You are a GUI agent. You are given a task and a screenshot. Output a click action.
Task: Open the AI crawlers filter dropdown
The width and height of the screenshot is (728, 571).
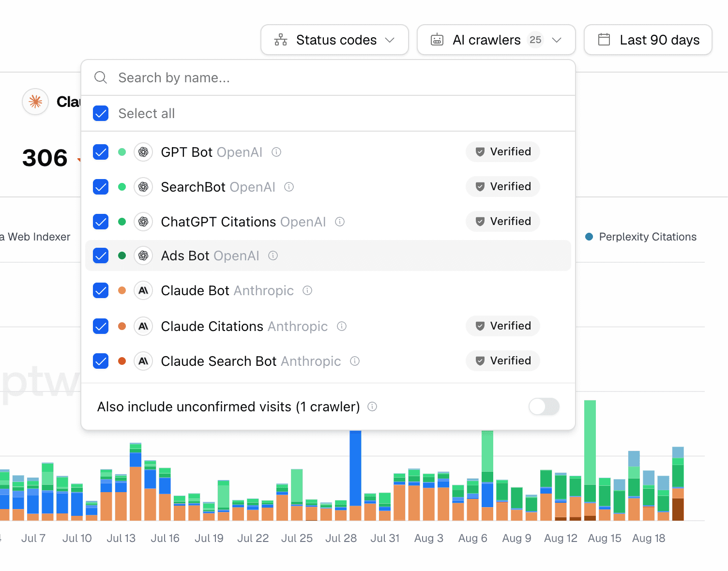click(496, 40)
